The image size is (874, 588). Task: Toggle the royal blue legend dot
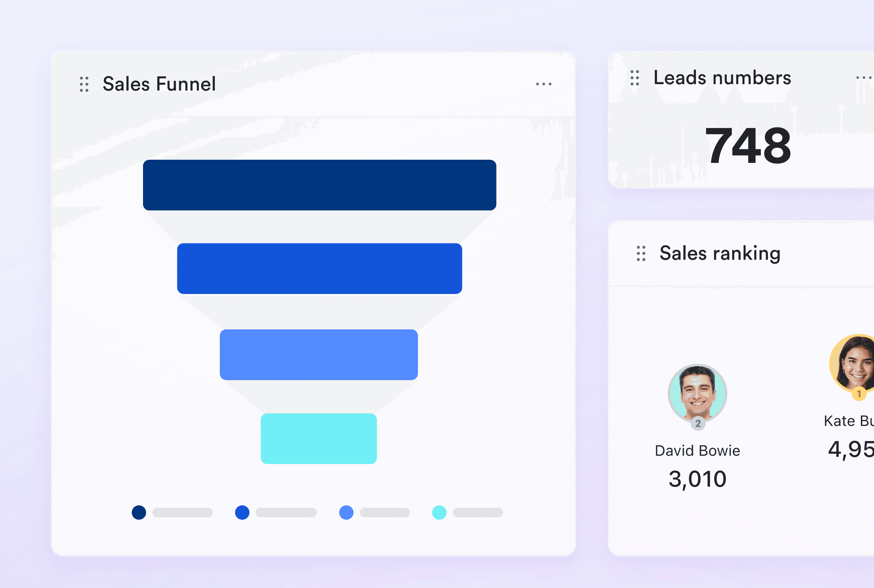point(242,513)
